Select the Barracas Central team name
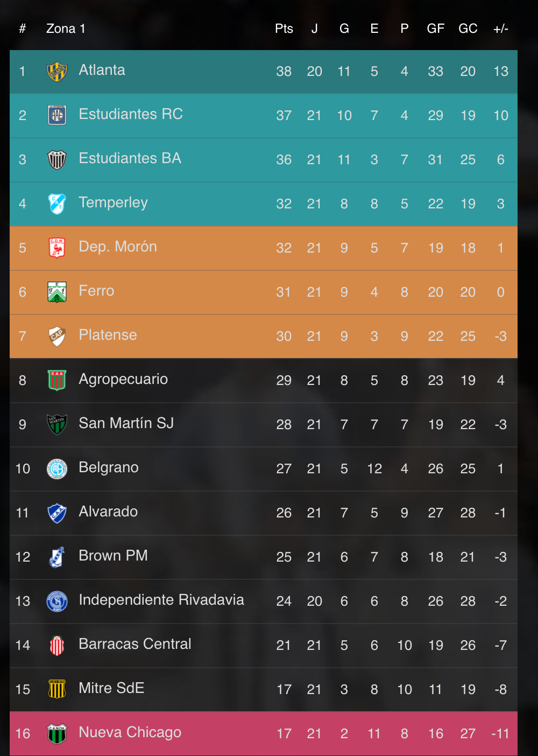538x756 pixels. (x=135, y=644)
